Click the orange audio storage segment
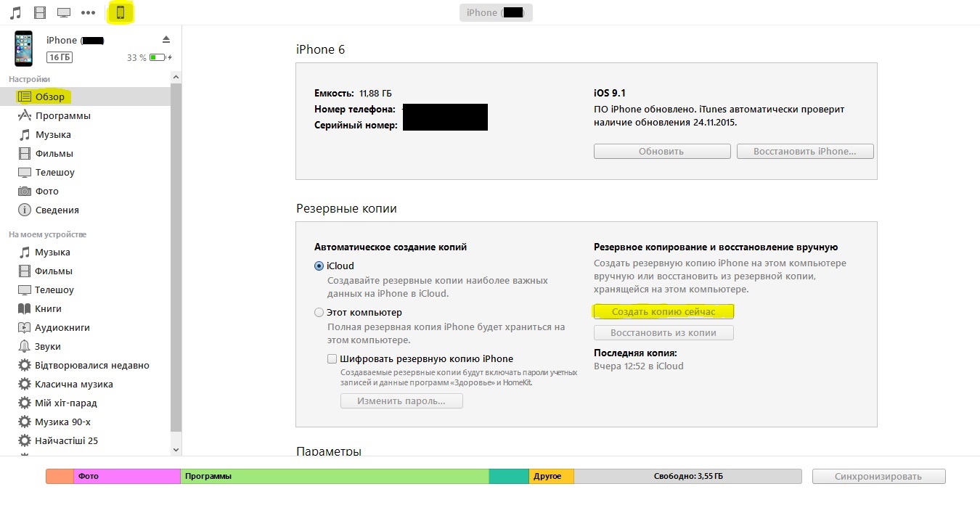 [60, 476]
